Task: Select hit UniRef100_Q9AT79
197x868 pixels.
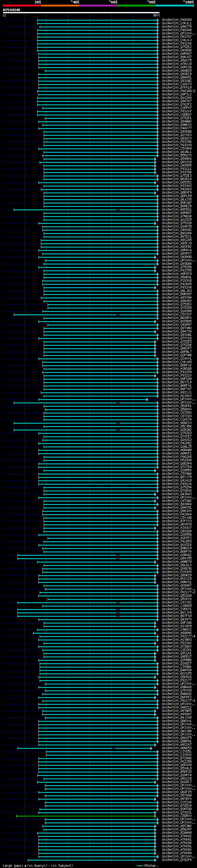Action: pyautogui.click(x=177, y=26)
